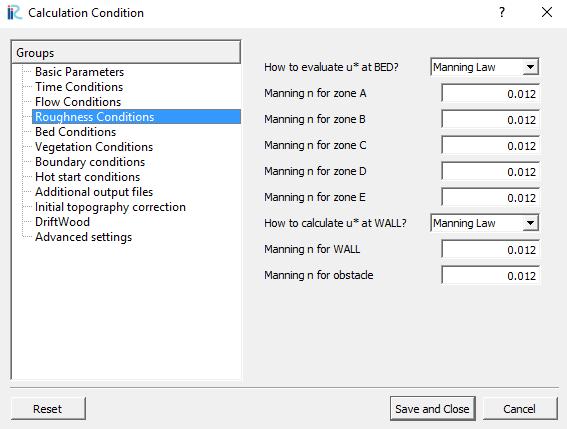The image size is (567, 429).
Task: Click the question mark help button
Action: (502, 13)
